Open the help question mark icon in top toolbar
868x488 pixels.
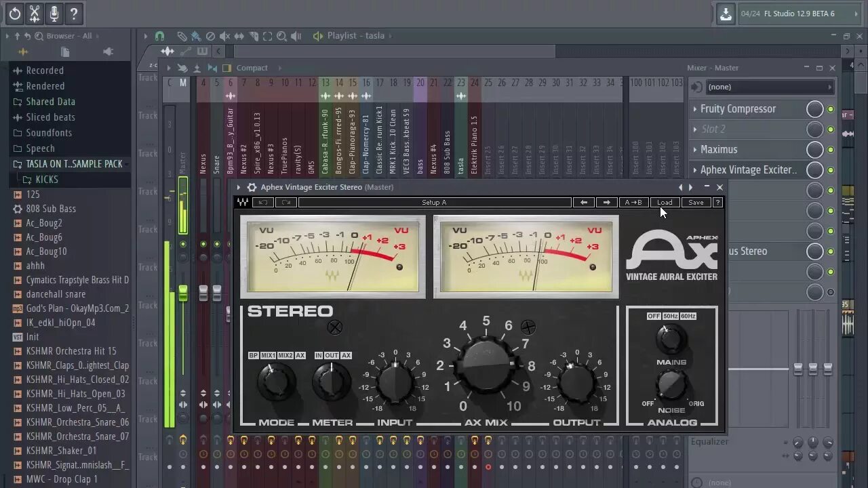74,14
